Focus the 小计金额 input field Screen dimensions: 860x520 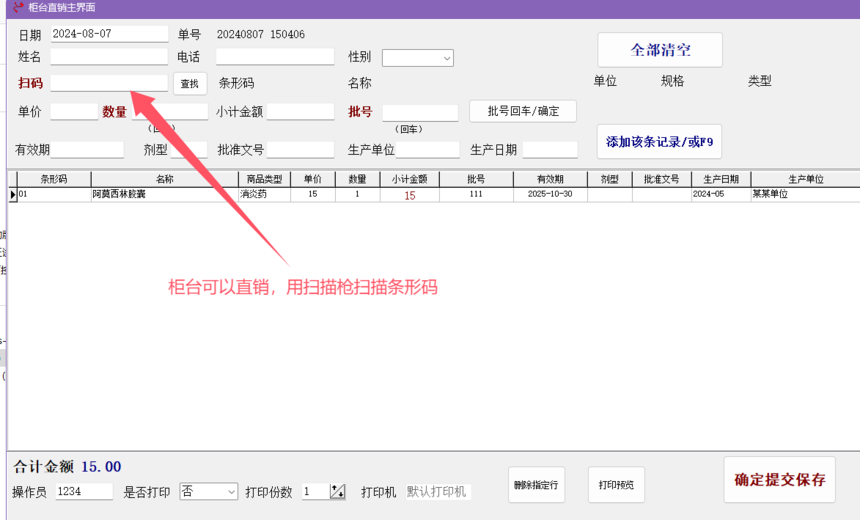(x=301, y=112)
